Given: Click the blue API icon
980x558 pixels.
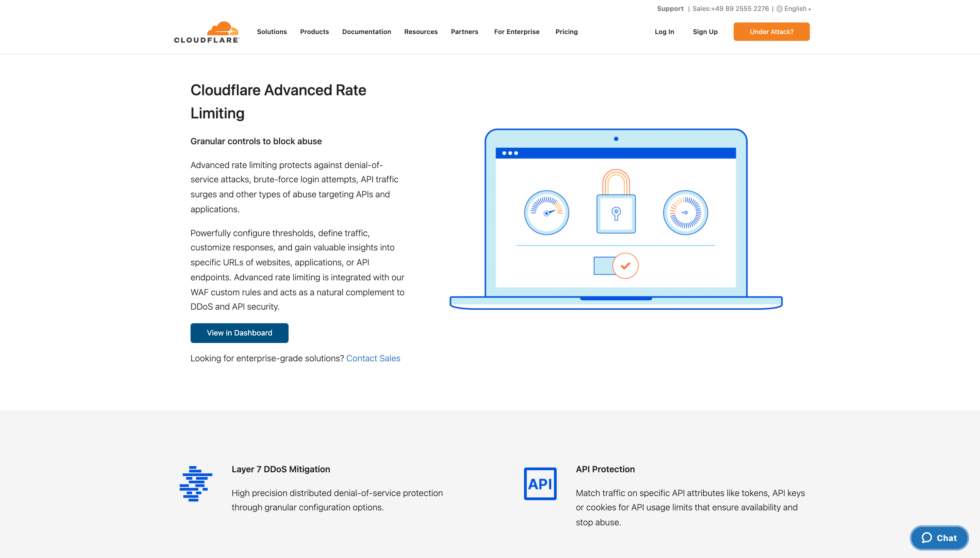Looking at the screenshot, I should 540,483.
